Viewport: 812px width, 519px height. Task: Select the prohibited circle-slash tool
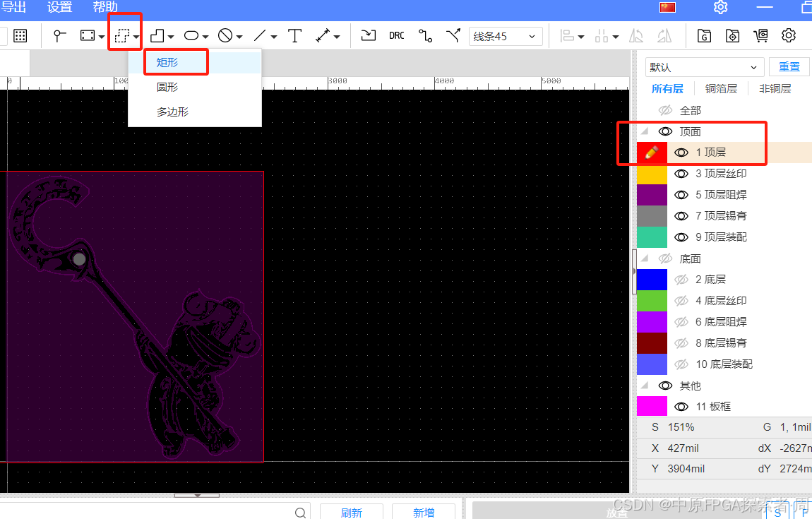pyautogui.click(x=225, y=36)
